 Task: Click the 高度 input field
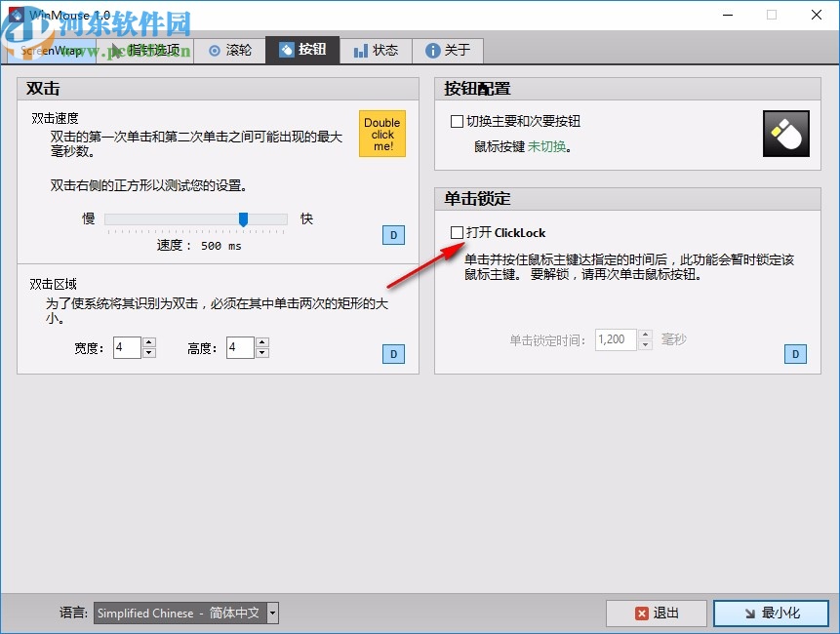(x=240, y=347)
